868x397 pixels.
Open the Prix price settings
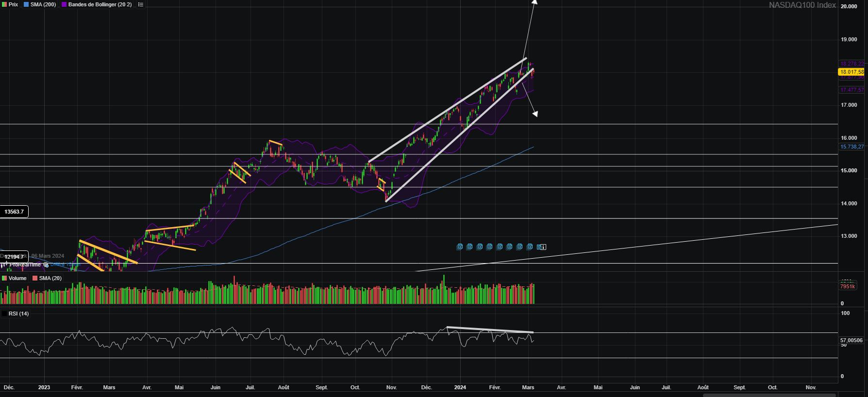(x=13, y=4)
